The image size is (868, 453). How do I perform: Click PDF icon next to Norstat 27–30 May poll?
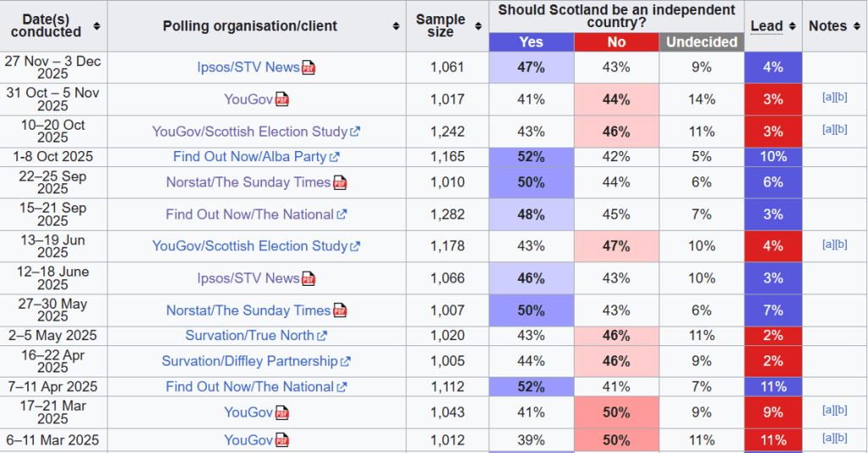click(340, 310)
